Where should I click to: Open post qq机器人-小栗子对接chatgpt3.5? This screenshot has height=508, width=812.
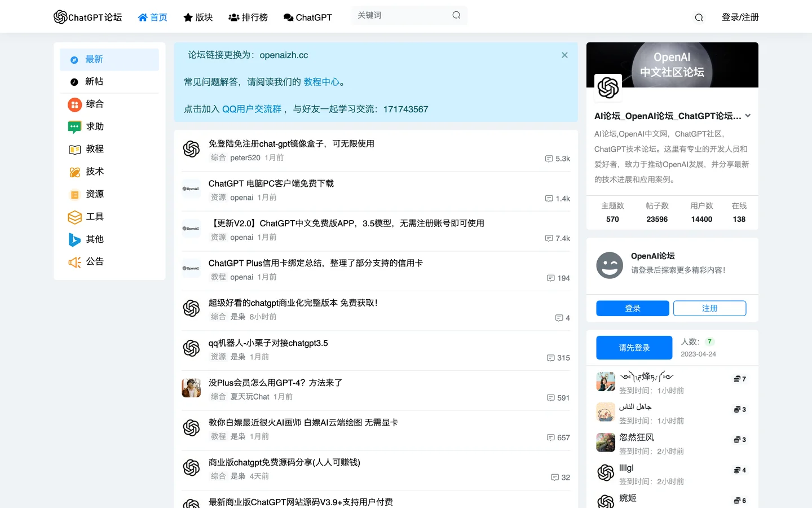[268, 343]
